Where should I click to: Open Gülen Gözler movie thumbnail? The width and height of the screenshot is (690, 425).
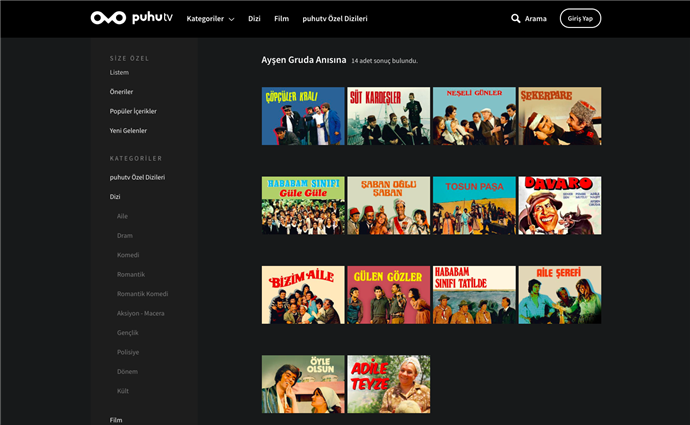(x=389, y=295)
